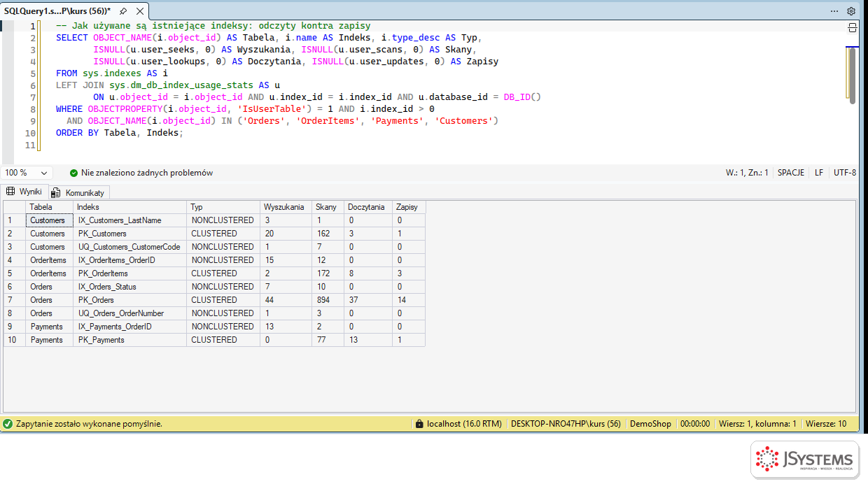The height and width of the screenshot is (484, 868).
Task: Select the Zapisy column header
Action: click(x=409, y=207)
